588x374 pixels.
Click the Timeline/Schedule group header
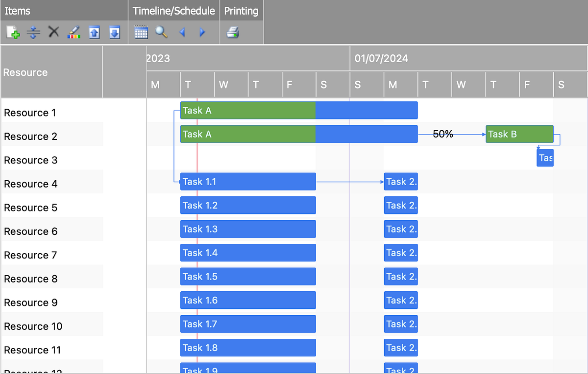(x=174, y=10)
